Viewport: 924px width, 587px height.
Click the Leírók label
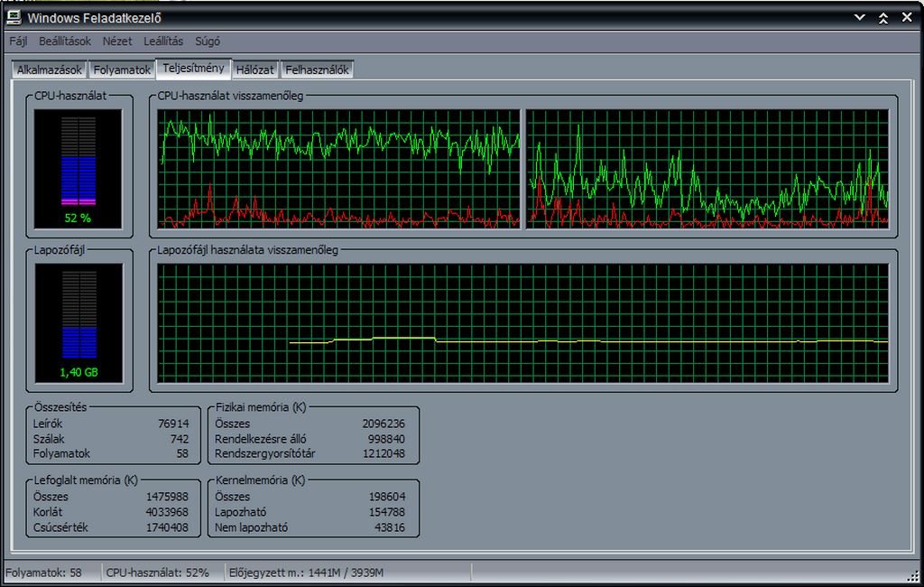pyautogui.click(x=48, y=424)
